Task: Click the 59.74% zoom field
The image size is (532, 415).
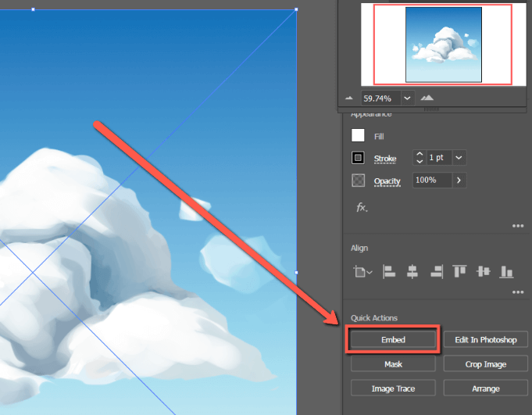Action: (380, 98)
